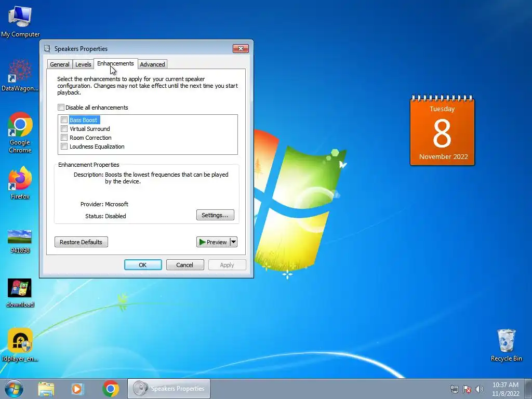
Task: Select the Loudness Equalization list entry text
Action: point(97,147)
